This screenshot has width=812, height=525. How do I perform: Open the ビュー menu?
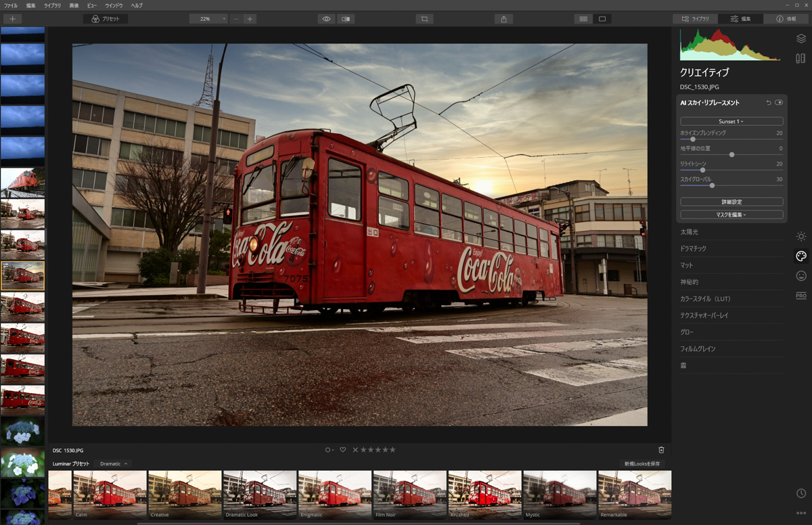(x=92, y=5)
